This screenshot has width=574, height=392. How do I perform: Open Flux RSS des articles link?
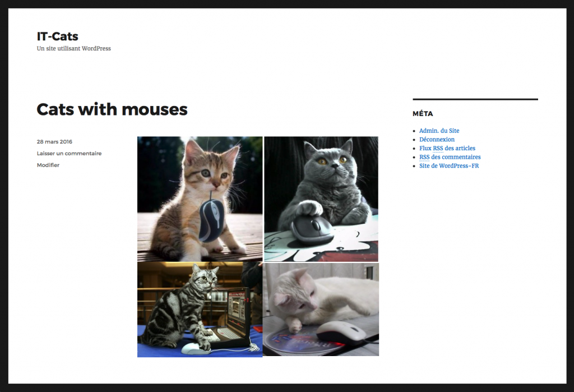point(447,149)
